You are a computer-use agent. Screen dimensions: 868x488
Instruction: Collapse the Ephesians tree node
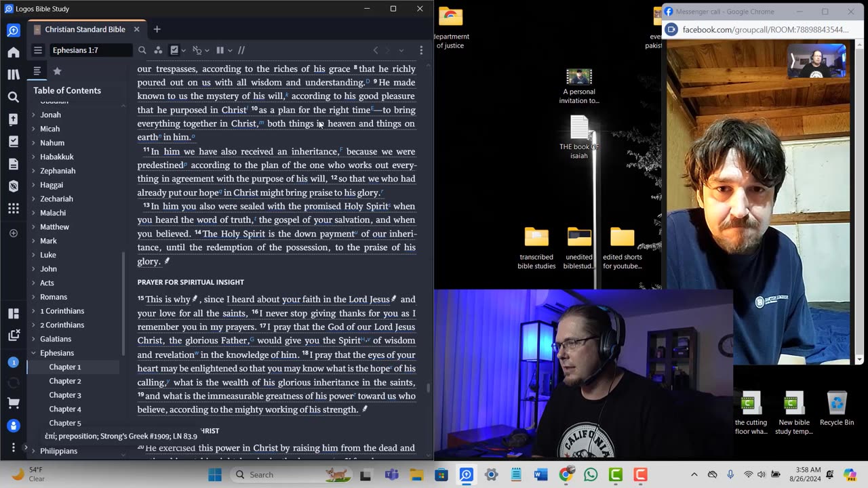point(33,352)
